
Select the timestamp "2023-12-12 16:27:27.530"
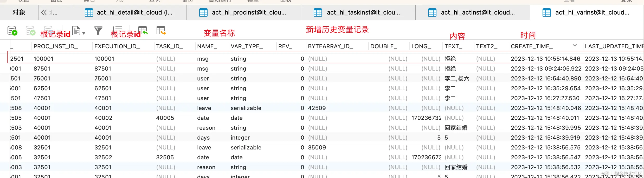coord(545,98)
